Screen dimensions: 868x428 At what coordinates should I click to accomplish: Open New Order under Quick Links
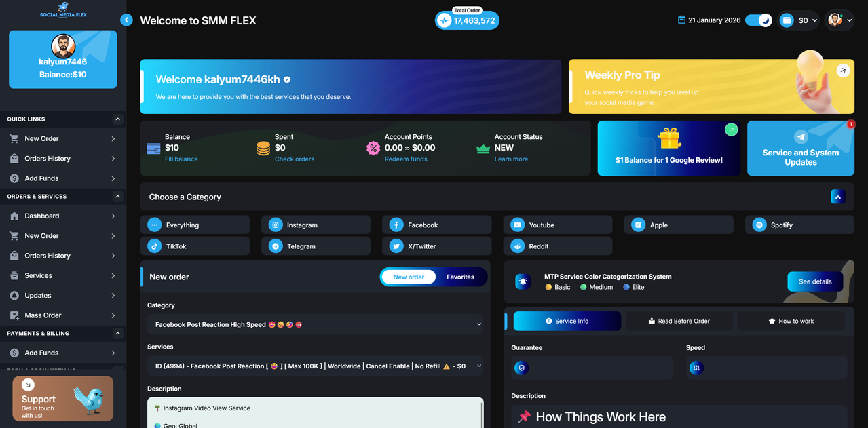(x=63, y=138)
